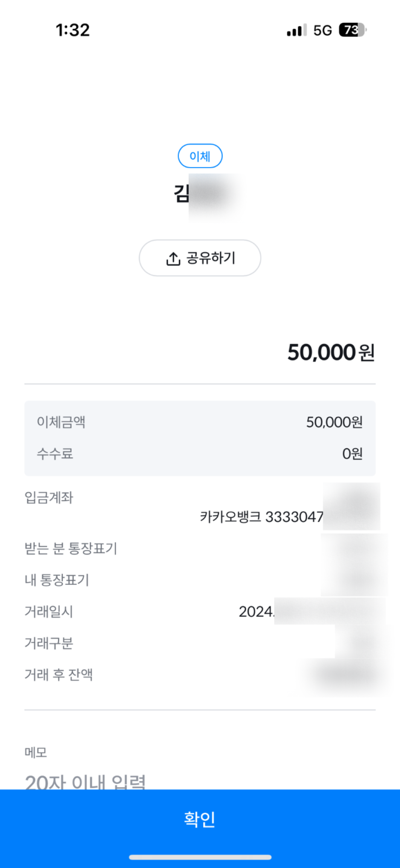Viewport: 400px width, 868px height.
Task: Tap the 5G network indicator
Action: click(322, 30)
